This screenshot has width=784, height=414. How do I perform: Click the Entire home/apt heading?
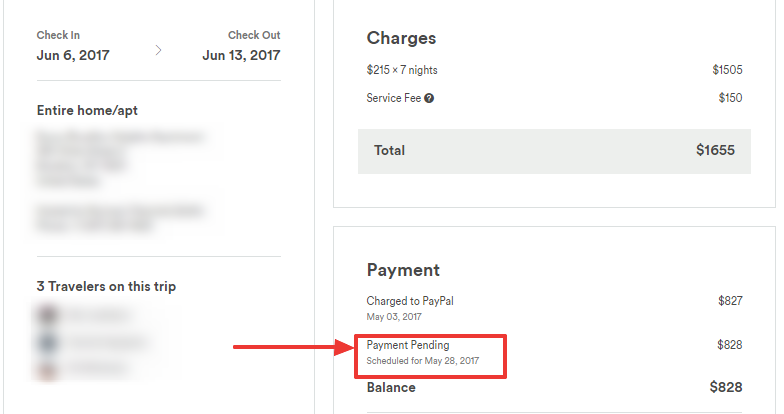pos(87,110)
